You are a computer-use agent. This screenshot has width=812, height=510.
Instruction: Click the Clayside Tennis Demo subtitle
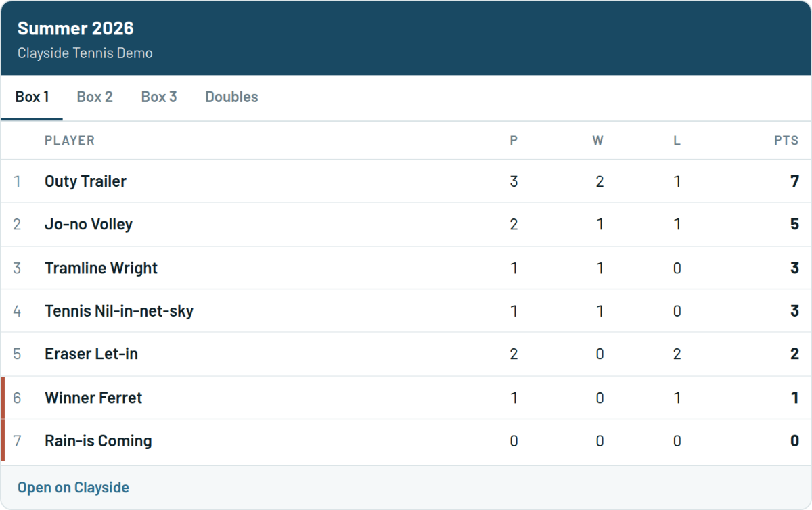click(x=85, y=53)
